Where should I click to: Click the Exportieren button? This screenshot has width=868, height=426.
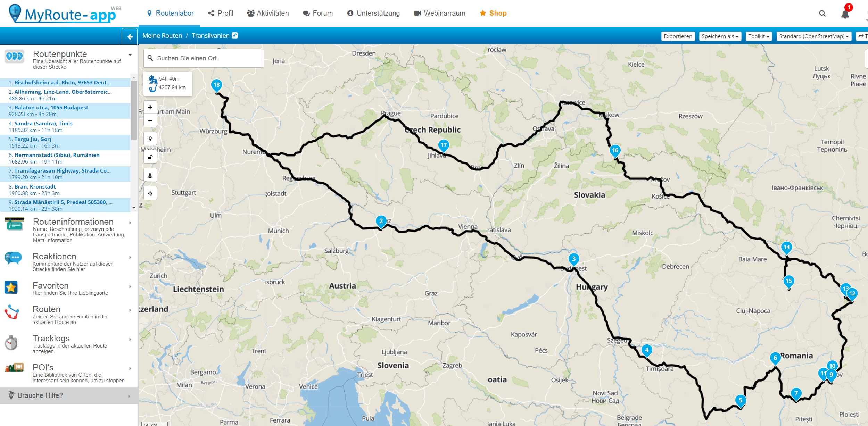point(678,36)
